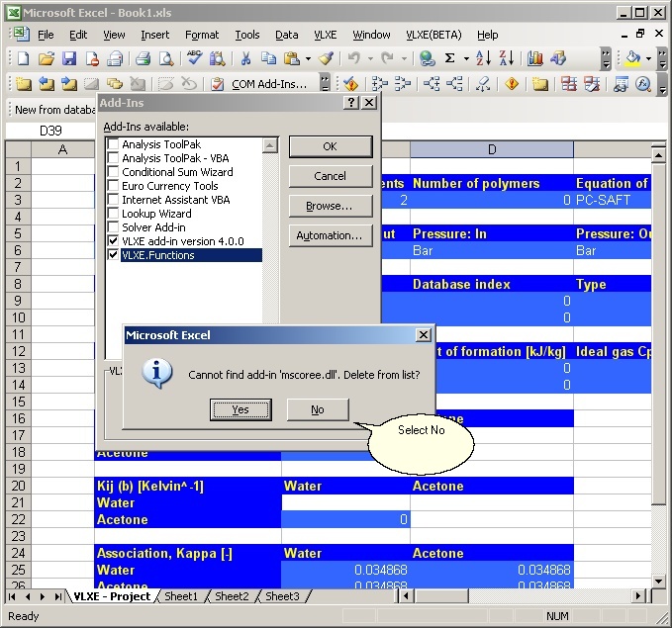Expand toolbar options after Drawing icon

click(606, 58)
